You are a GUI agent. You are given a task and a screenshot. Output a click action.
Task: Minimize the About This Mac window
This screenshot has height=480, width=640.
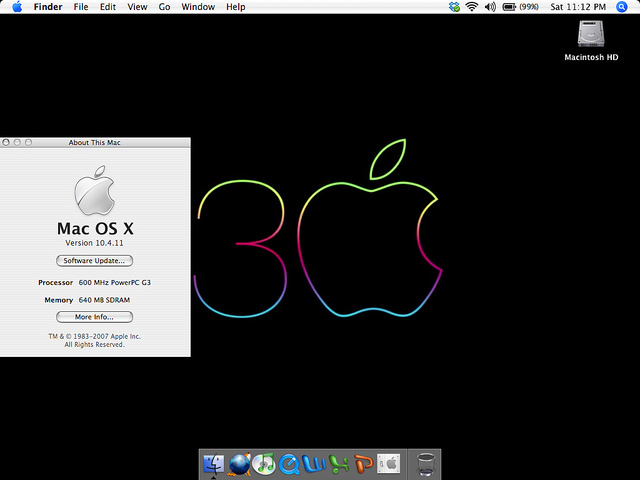[x=17, y=142]
